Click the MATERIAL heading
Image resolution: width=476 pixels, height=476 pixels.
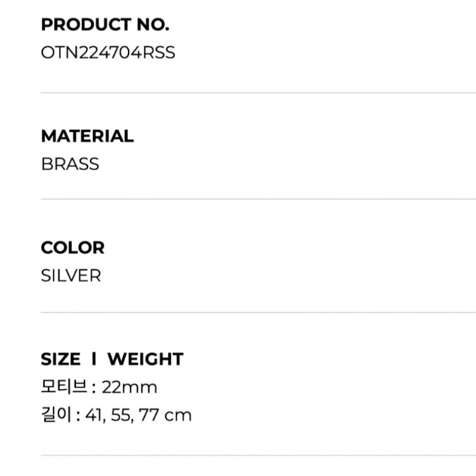87,136
